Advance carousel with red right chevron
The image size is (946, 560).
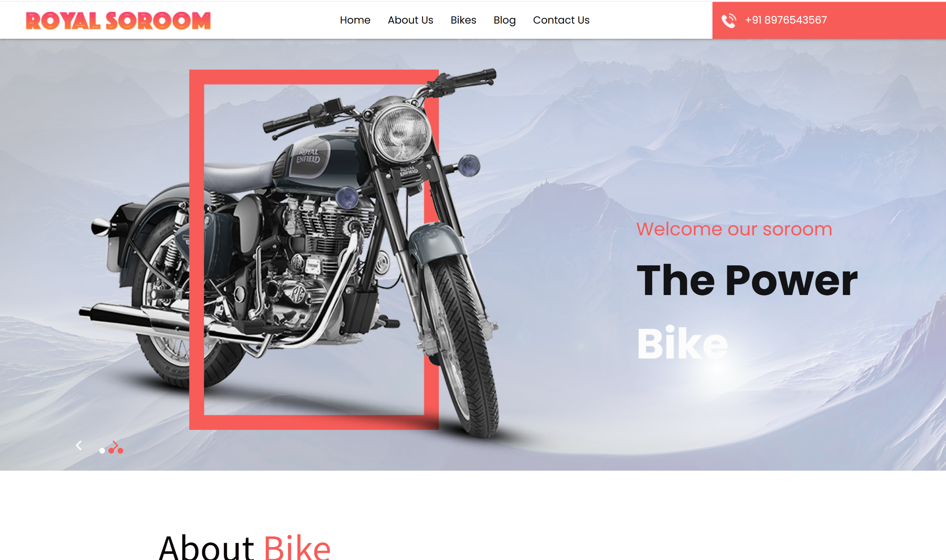(115, 445)
